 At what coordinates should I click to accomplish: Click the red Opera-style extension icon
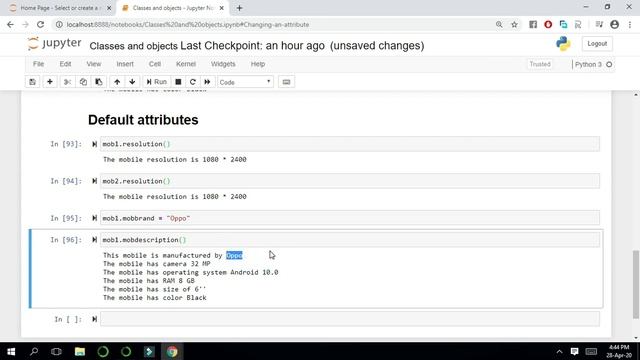[x=548, y=24]
